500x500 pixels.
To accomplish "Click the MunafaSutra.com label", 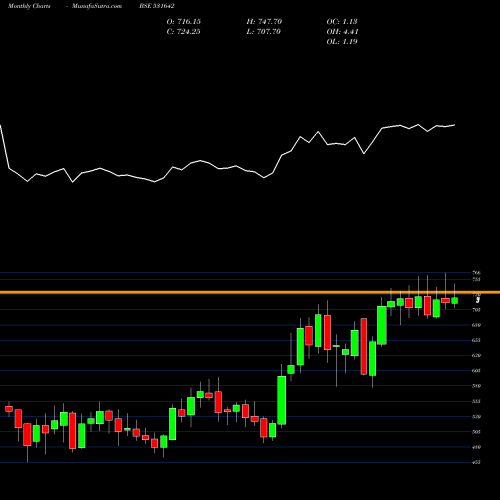I will 97,6.
